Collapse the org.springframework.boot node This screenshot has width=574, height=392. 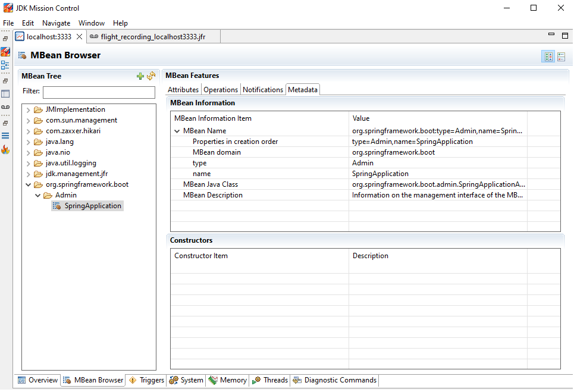[x=28, y=185]
